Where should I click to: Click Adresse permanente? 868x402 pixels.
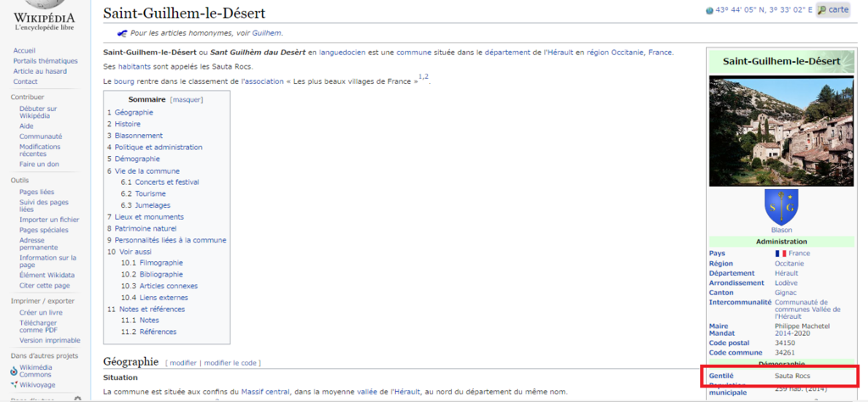click(x=39, y=244)
